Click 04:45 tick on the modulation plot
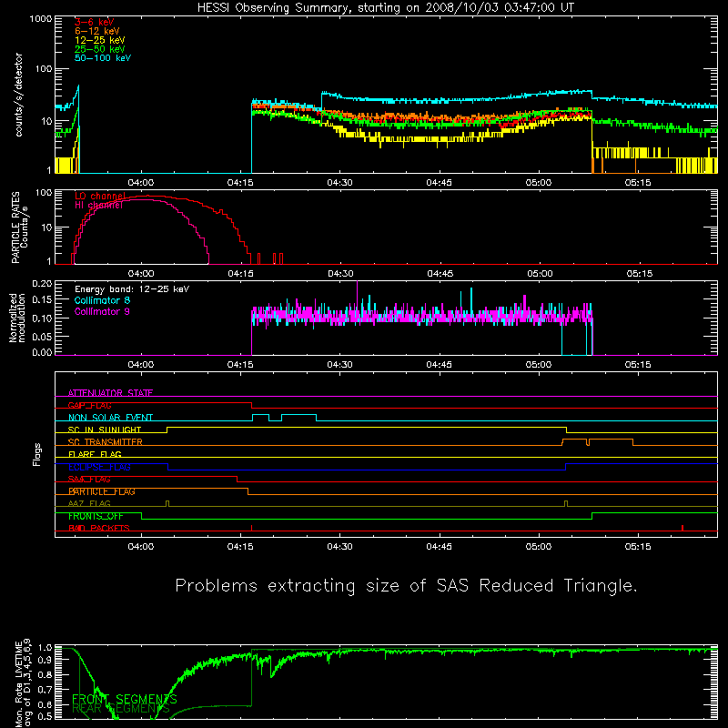 440,365
